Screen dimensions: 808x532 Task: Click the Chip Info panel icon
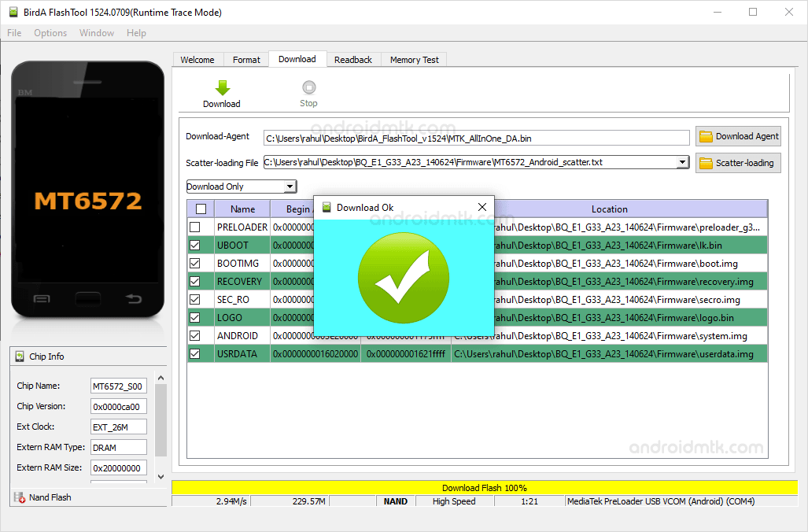20,357
